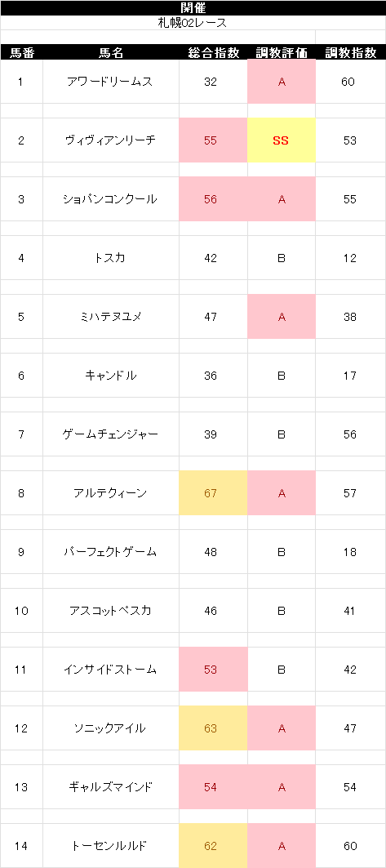Click horse name アワードリームス
This screenshot has width=386, height=868.
(x=111, y=82)
